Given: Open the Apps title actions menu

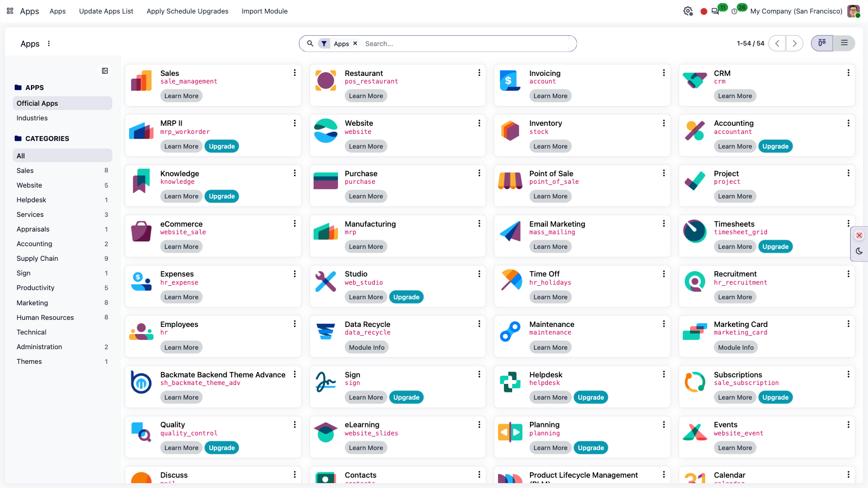Looking at the screenshot, I should (49, 43).
